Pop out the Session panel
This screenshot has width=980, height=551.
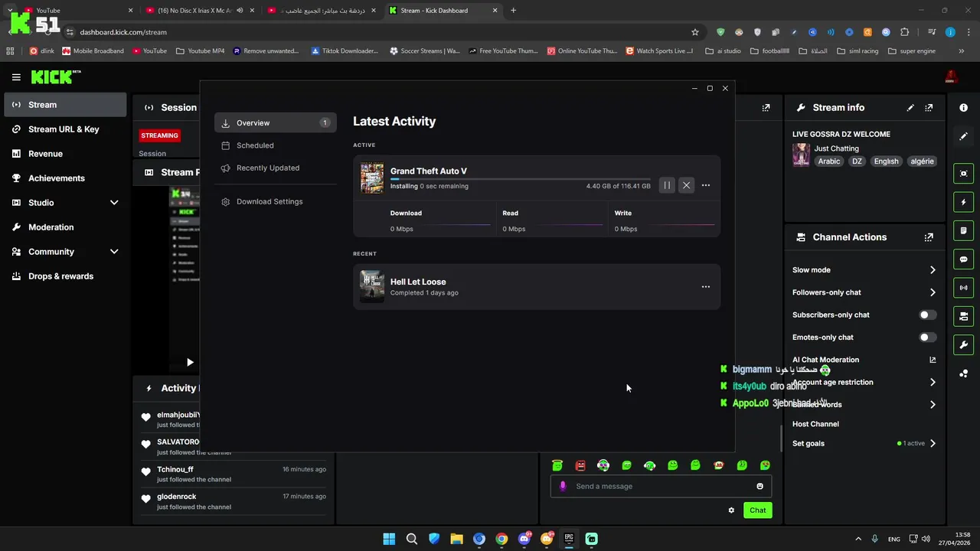tap(766, 108)
